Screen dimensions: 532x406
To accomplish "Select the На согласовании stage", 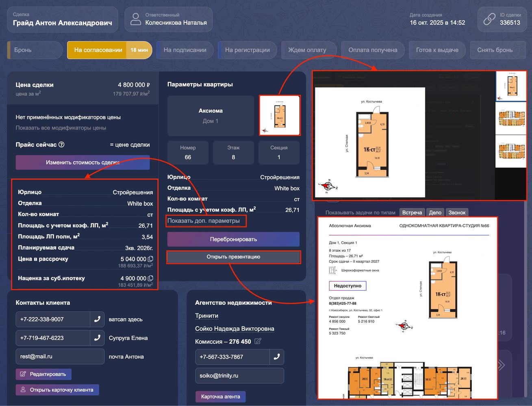I will pyautogui.click(x=110, y=50).
